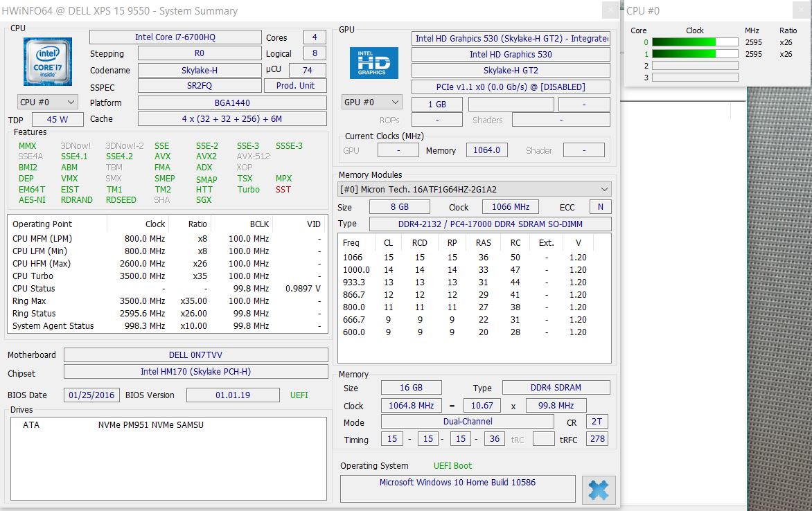Screen dimensions: 812x511
Task: Click the CPU Turbo operating point row
Action: 167,276
